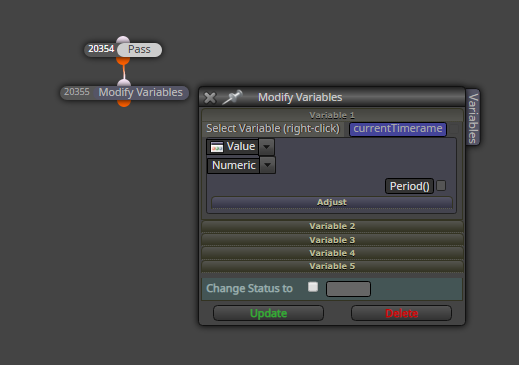Viewport: 519px width, 365px height.
Task: Pin the Modify Variables panel
Action: [232, 97]
